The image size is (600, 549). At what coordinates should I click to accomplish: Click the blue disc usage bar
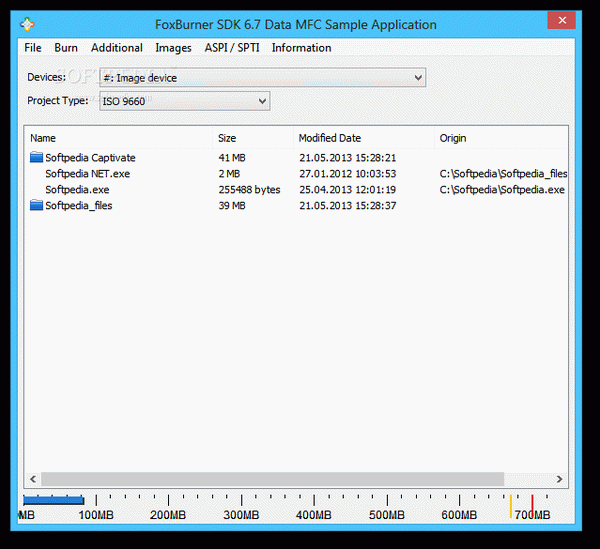(x=54, y=500)
